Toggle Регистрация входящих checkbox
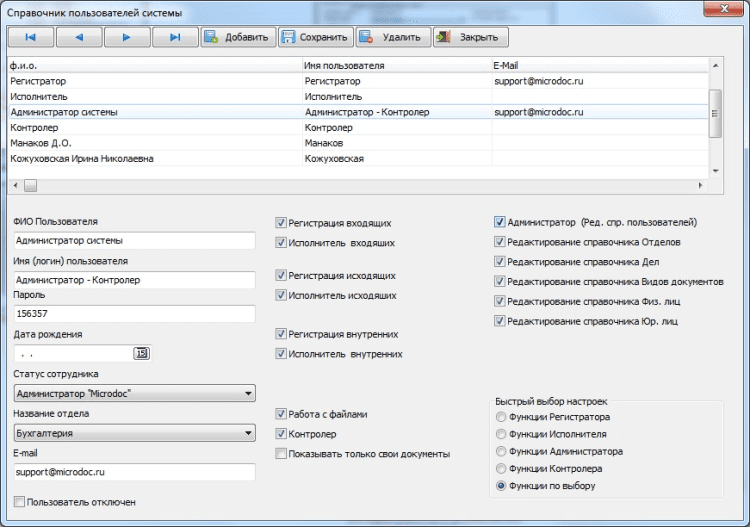This screenshot has height=527, width=750. tap(281, 223)
